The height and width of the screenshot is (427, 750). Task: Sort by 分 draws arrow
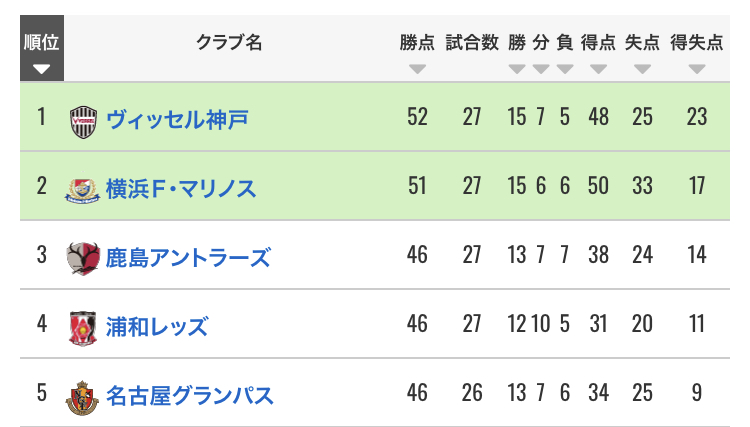point(541,69)
